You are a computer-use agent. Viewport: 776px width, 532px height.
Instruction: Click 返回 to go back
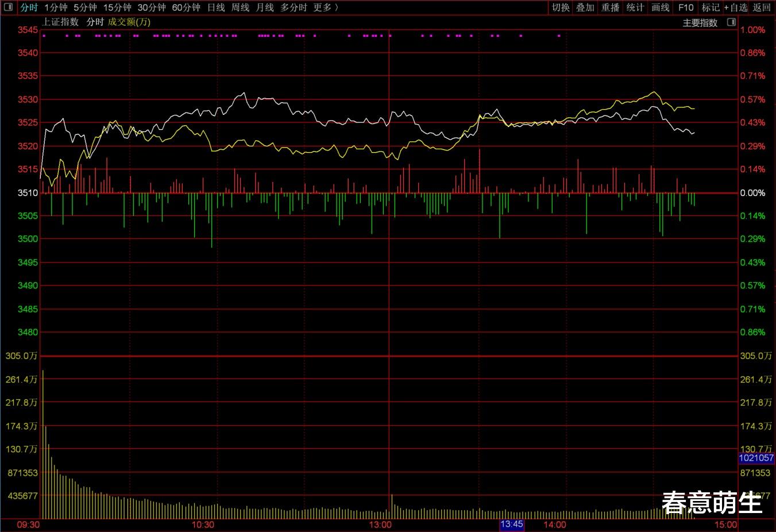point(762,7)
